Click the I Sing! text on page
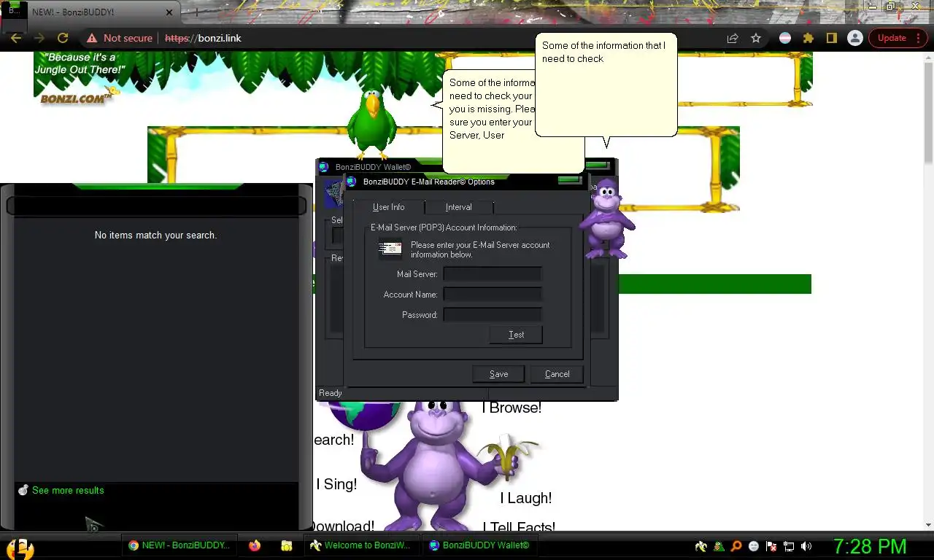This screenshot has width=934, height=560. (336, 484)
